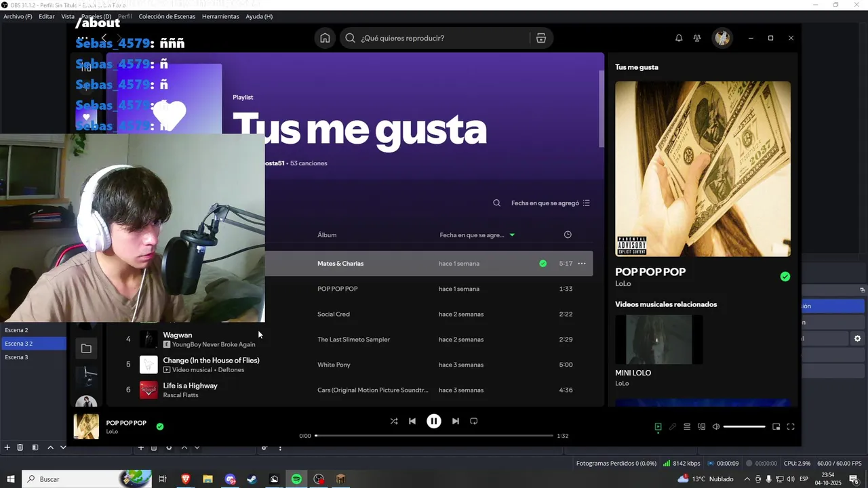The width and height of the screenshot is (868, 488).
Task: Mute Spotify using the speaker icon
Action: pos(716,426)
